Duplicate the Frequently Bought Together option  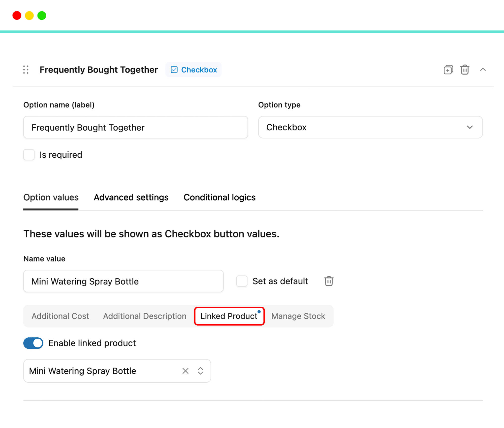(448, 70)
